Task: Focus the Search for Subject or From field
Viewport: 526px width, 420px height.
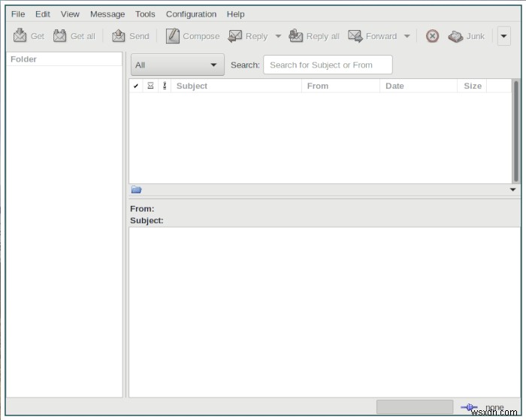Action: [x=328, y=65]
